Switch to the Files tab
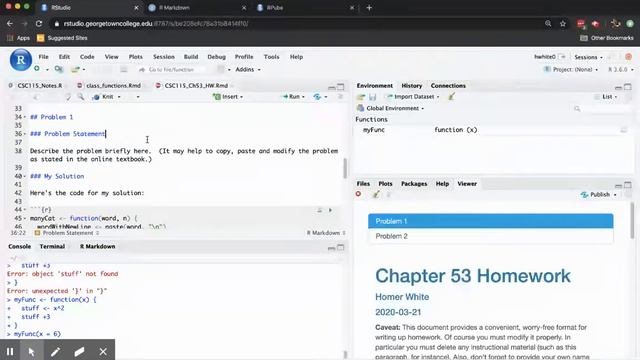This screenshot has height=360, width=640. pyautogui.click(x=363, y=184)
